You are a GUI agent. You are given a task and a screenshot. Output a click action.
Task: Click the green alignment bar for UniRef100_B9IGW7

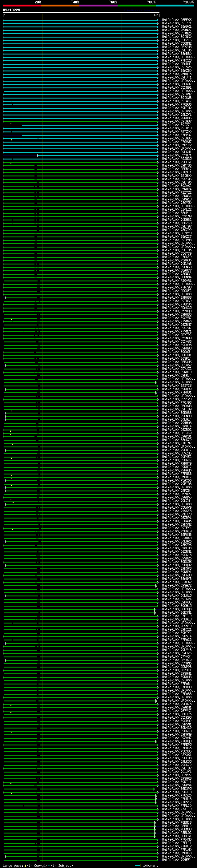[80, 121]
